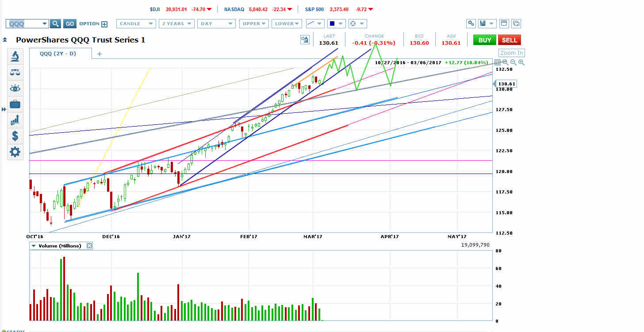Open the bar chart arrow sidebar icon
This screenshot has width=644, height=332.
click(x=15, y=120)
